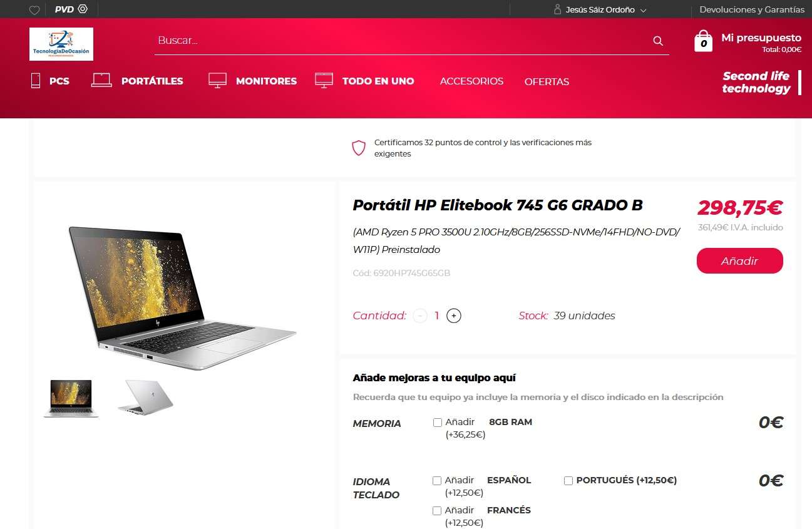Increase quantity with the plus button
The height and width of the screenshot is (529, 812).
tap(454, 316)
